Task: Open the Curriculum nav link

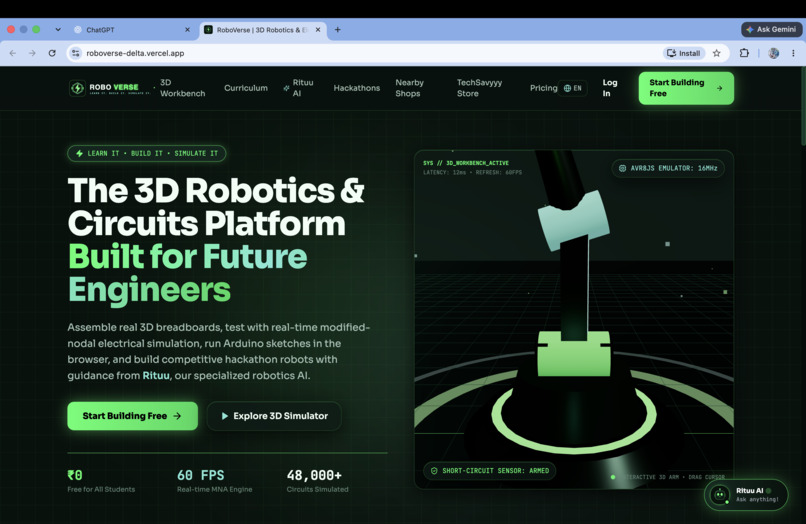Action: point(246,88)
